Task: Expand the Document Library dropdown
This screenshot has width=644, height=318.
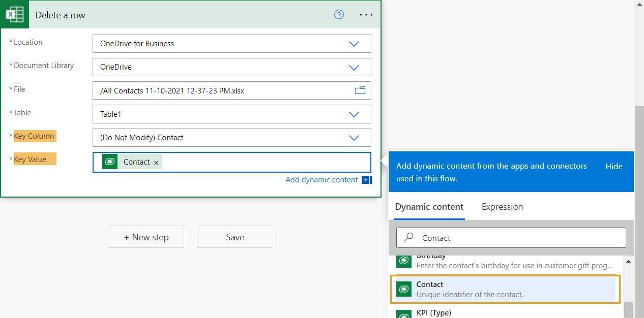Action: tap(354, 67)
